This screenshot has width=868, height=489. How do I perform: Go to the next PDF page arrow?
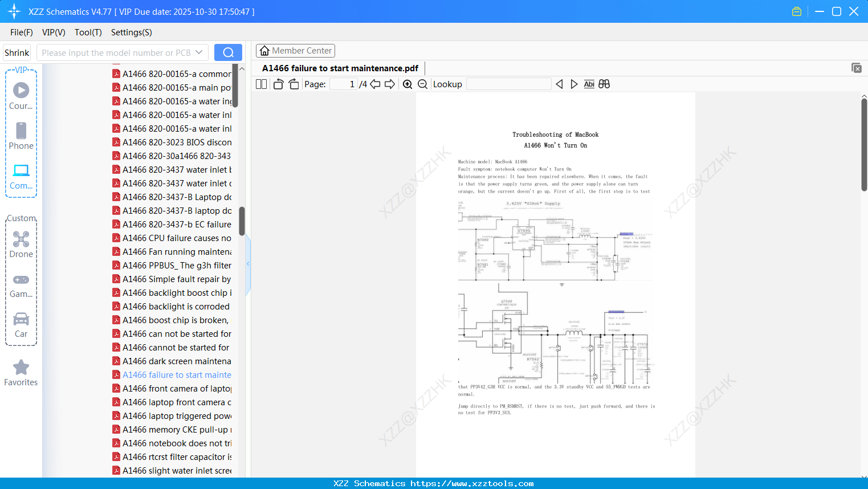click(x=390, y=84)
